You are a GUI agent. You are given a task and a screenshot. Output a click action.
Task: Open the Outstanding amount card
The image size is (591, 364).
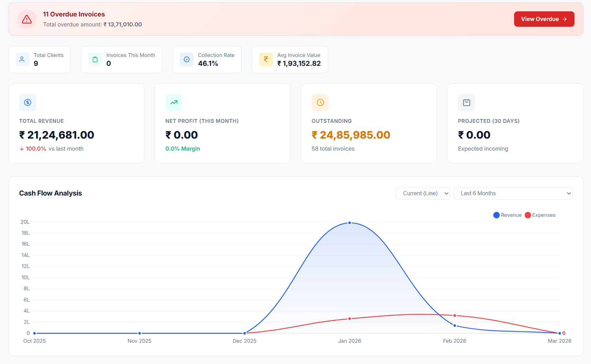[369, 124]
